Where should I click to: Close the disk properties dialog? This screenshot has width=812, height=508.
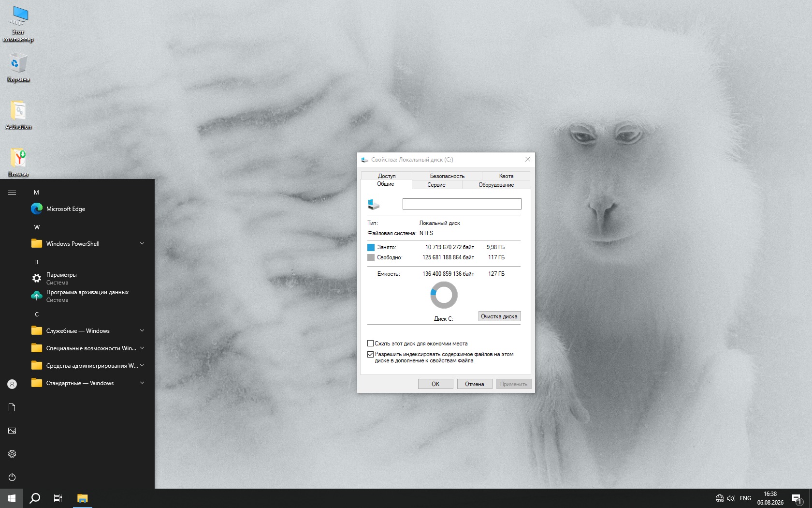pyautogui.click(x=528, y=160)
